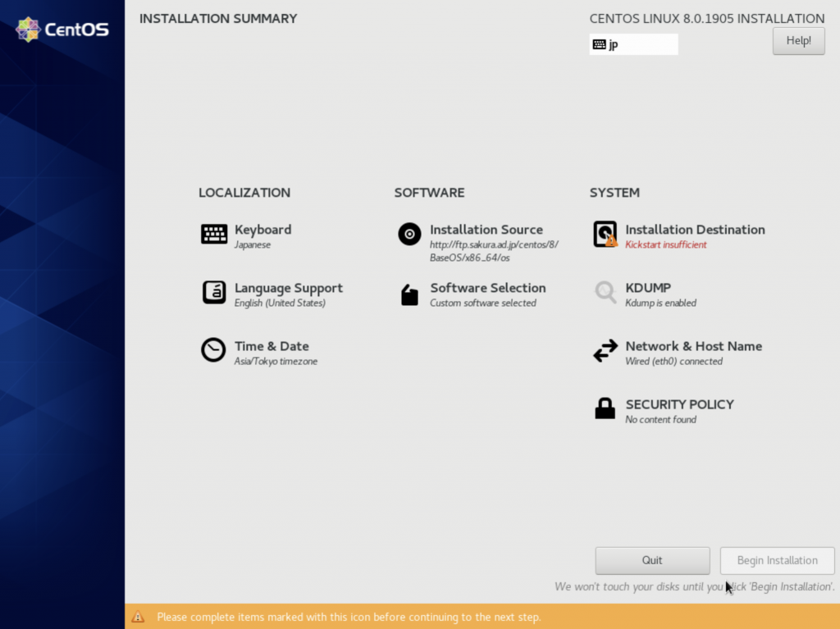Click the orange 'Please complete items' warning message

pos(349,618)
